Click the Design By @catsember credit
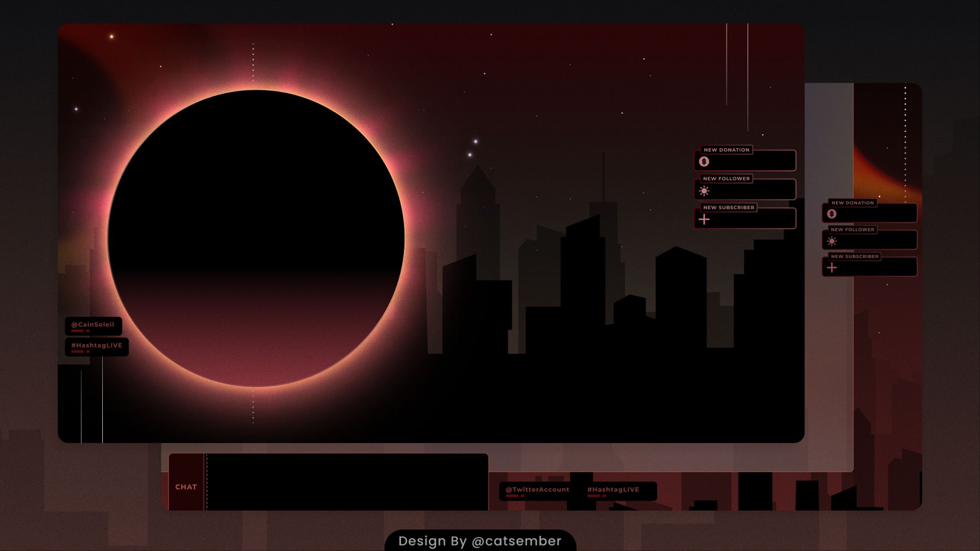This screenshot has height=551, width=980. (x=480, y=541)
